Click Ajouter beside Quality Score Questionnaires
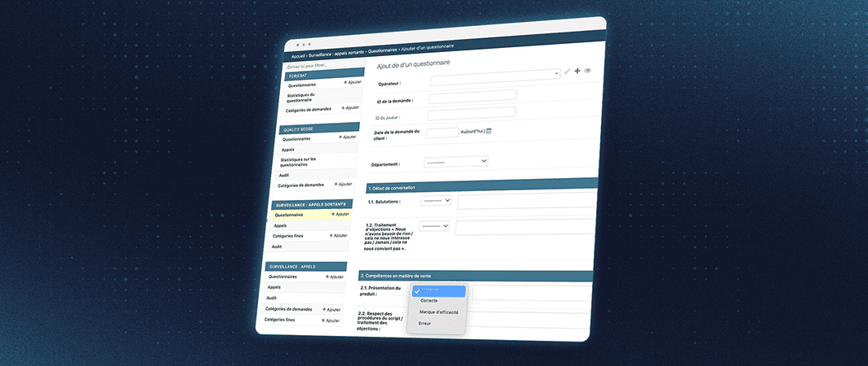Screen dimensions: 868x366 pos(348,137)
